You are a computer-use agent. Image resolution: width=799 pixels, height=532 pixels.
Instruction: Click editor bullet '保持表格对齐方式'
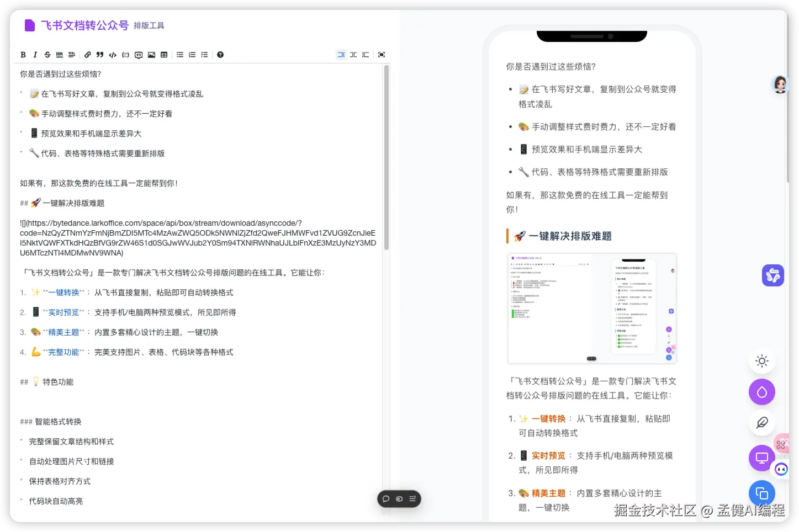60,481
